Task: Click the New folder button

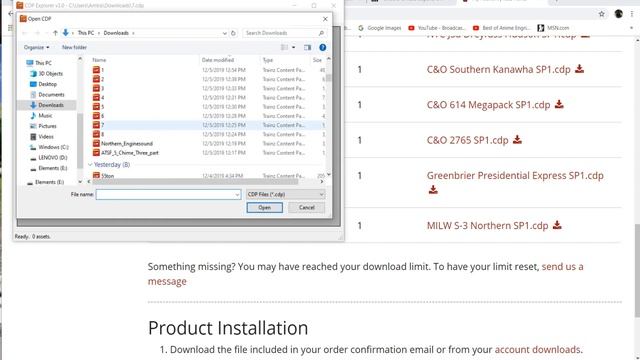Action: pyautogui.click(x=74, y=47)
